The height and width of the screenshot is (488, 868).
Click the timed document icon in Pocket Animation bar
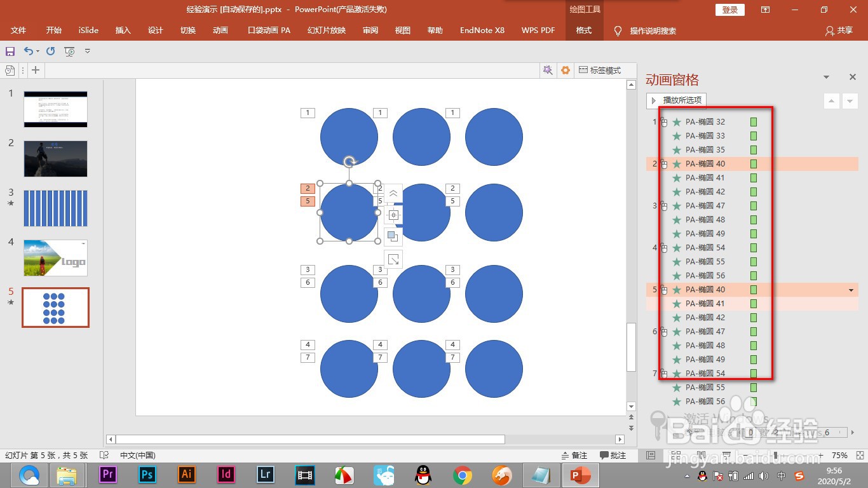point(10,71)
